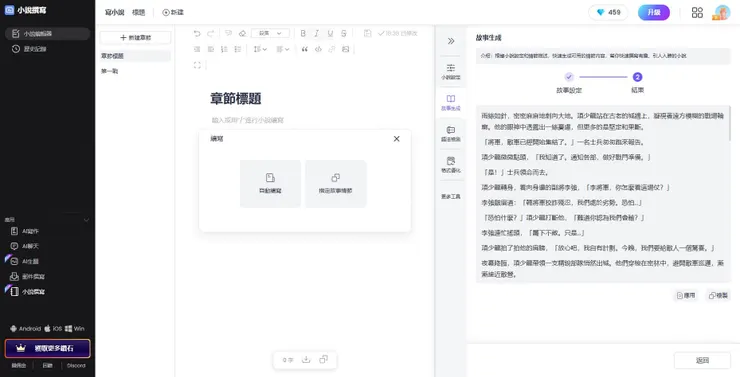Click the purple 升級 button
Image resolution: width=740 pixels, height=377 pixels.
click(x=654, y=12)
